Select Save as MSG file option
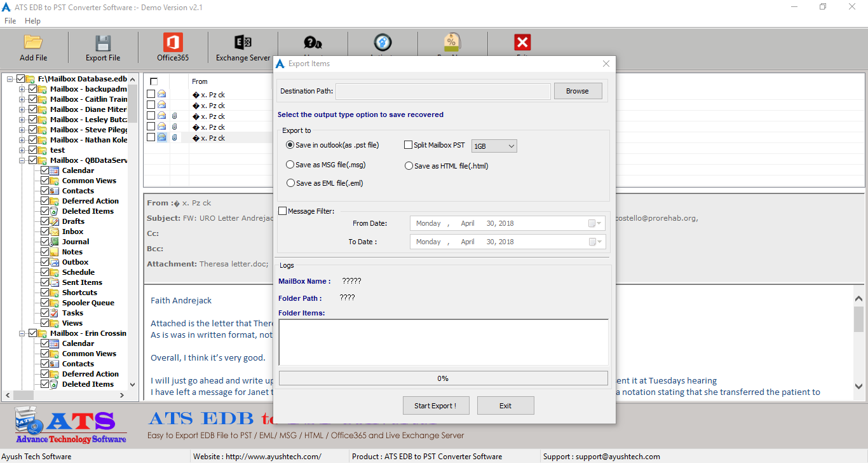The image size is (868, 463). point(290,165)
